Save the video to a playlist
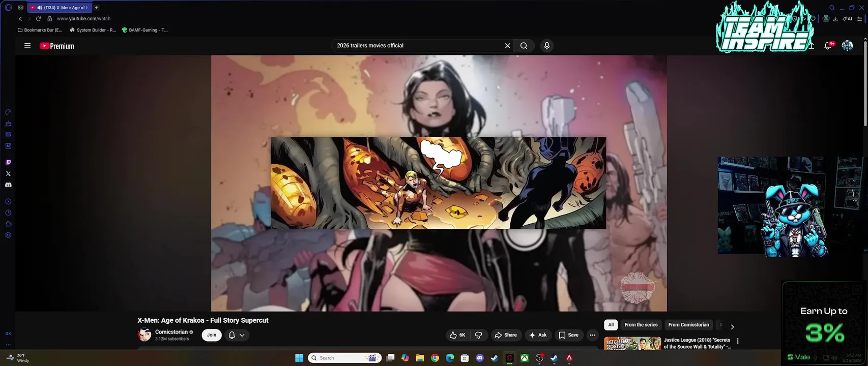868x366 pixels. pyautogui.click(x=568, y=335)
